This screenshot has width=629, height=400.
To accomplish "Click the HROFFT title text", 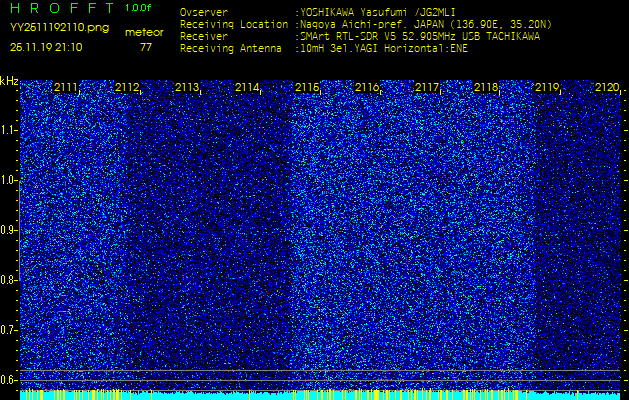I will (x=61, y=8).
